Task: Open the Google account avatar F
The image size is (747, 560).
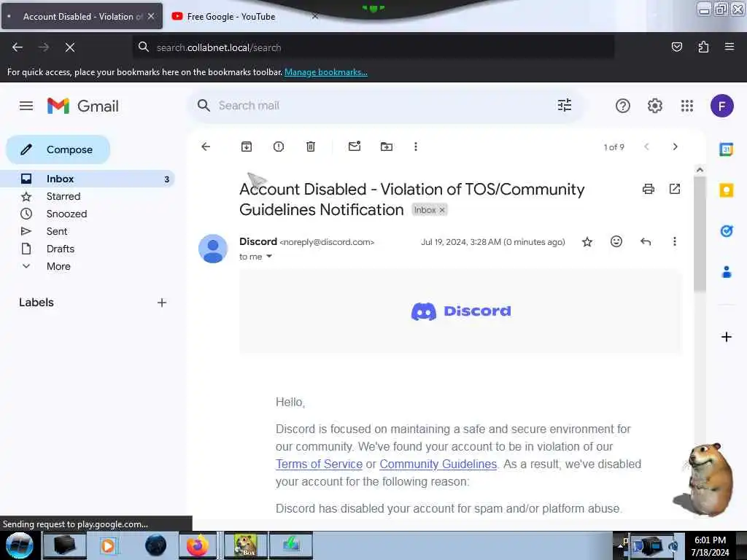Action: tap(721, 106)
